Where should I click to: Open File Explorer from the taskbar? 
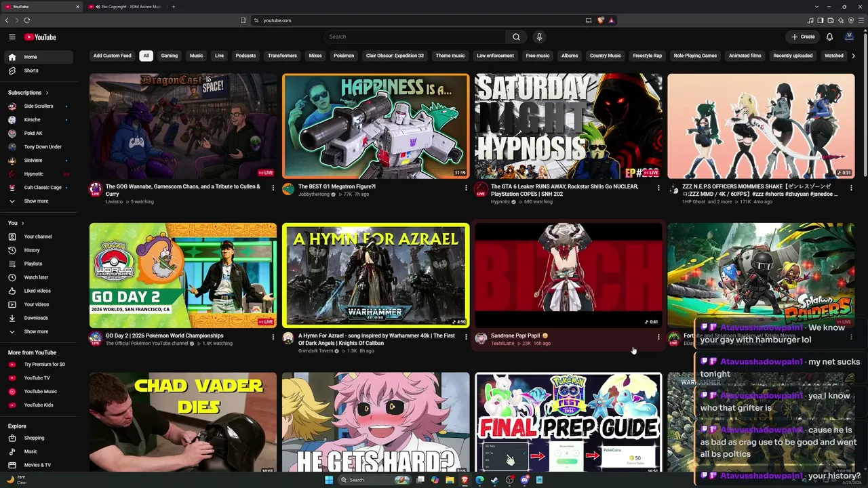coord(450,480)
